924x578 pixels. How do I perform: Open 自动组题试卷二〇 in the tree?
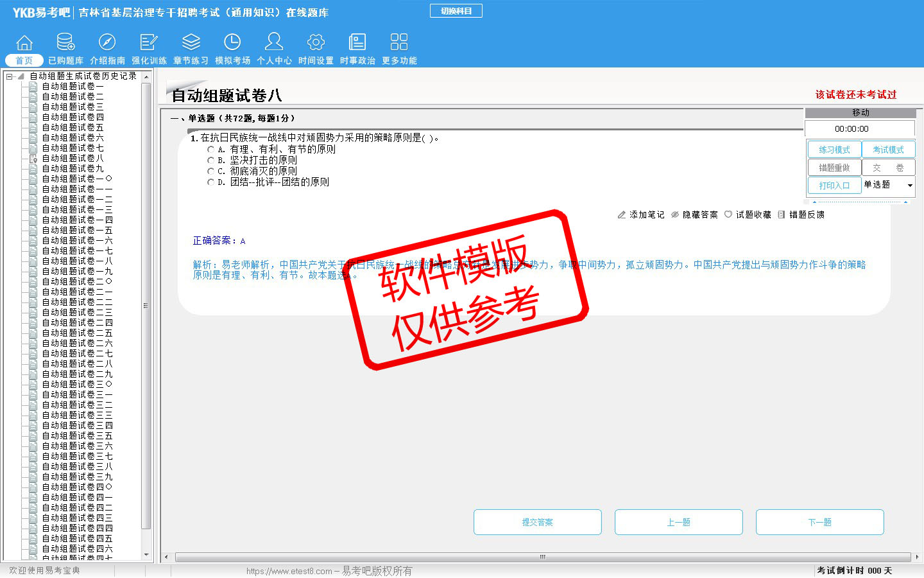[x=76, y=281]
